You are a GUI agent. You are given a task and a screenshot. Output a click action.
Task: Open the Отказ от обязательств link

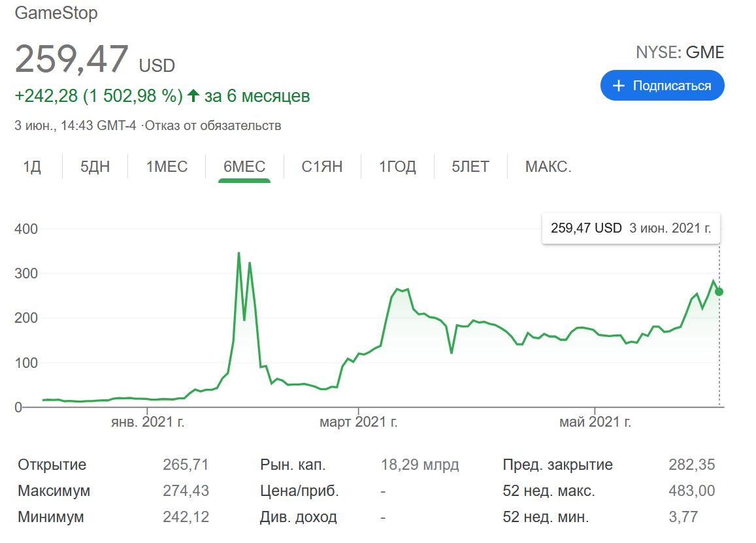[x=213, y=125]
